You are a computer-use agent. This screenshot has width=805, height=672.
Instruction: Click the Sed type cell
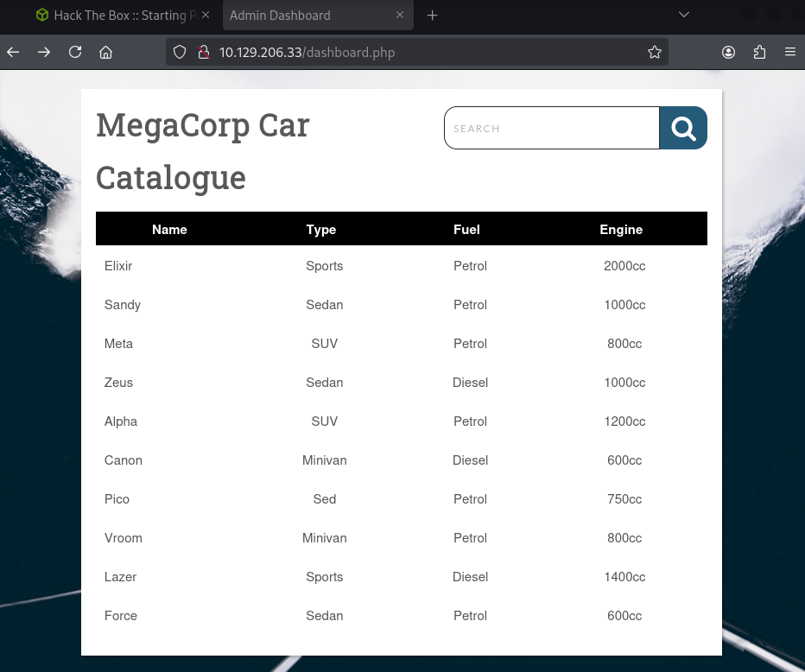(325, 499)
